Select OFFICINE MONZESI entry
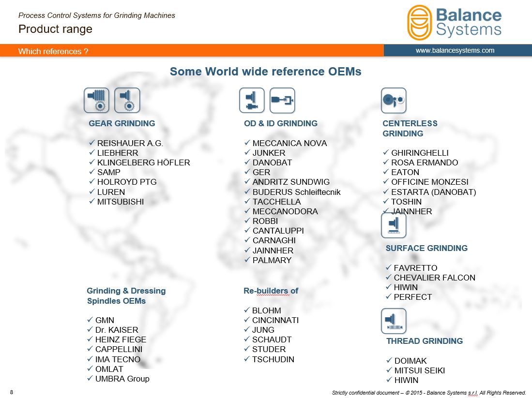 click(x=430, y=182)
